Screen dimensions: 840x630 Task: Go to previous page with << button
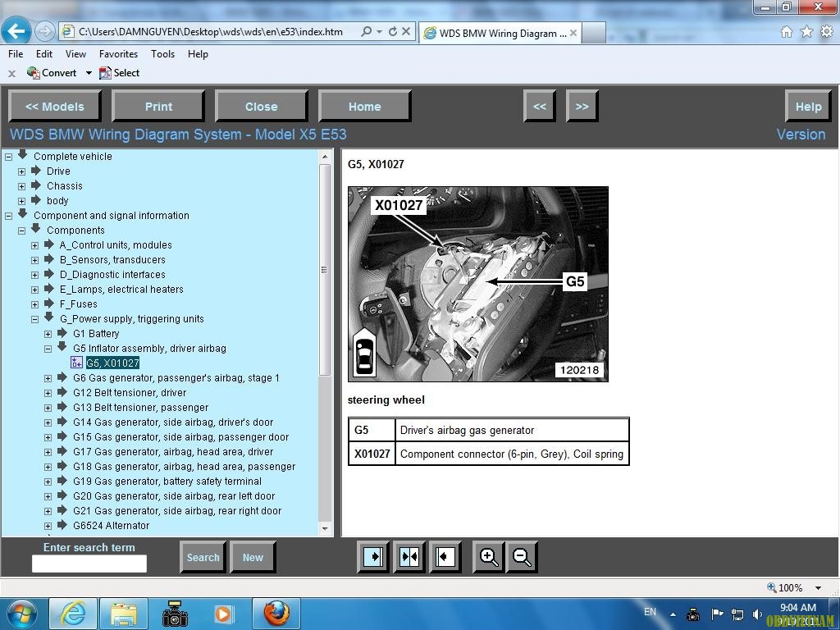(540, 106)
